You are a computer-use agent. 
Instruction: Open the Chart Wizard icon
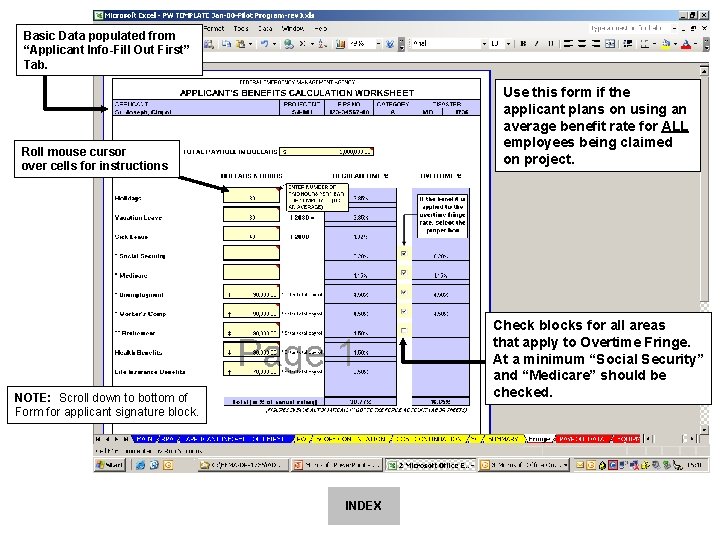click(x=340, y=44)
